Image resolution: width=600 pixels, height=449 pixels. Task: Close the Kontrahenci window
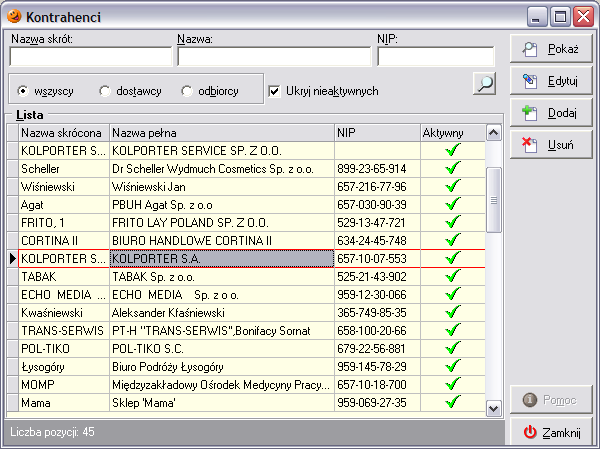(x=583, y=17)
